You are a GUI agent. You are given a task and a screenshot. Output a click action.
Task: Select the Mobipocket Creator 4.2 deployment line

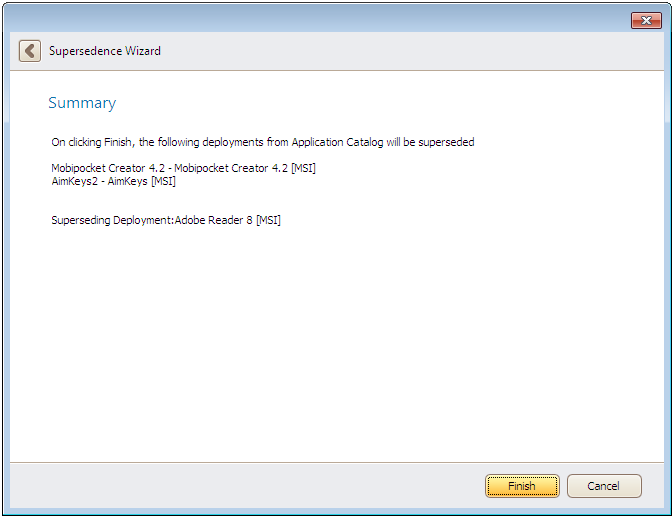click(x=183, y=168)
